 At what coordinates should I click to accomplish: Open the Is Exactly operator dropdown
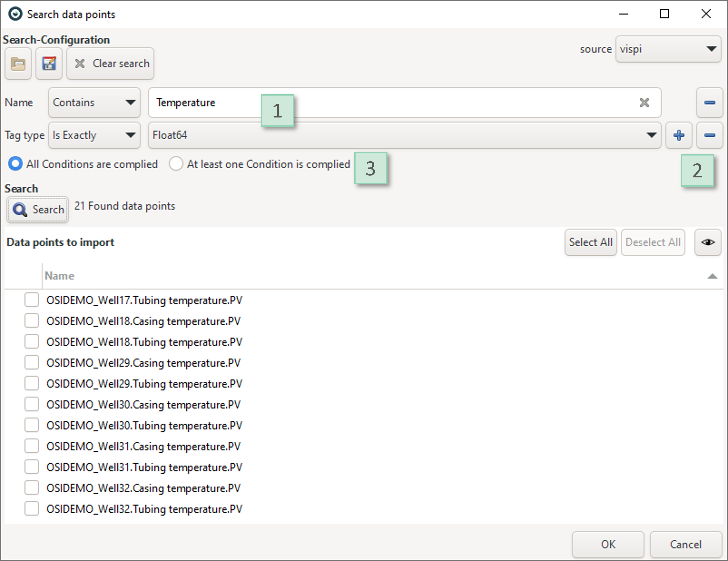click(x=94, y=135)
